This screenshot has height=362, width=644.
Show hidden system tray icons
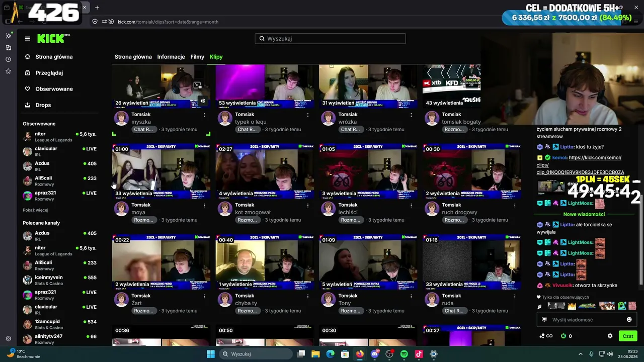pyautogui.click(x=580, y=354)
